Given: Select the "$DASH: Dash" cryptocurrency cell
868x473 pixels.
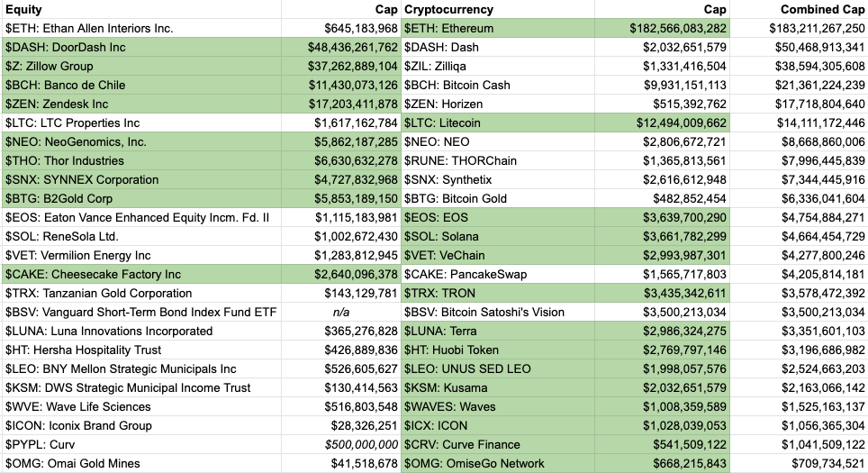Looking at the screenshot, I should pos(498,47).
